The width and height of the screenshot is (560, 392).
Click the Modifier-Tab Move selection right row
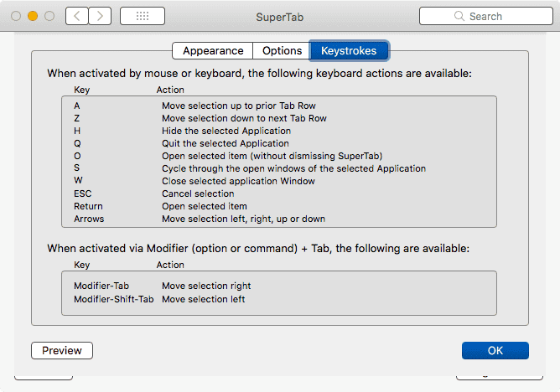click(279, 286)
